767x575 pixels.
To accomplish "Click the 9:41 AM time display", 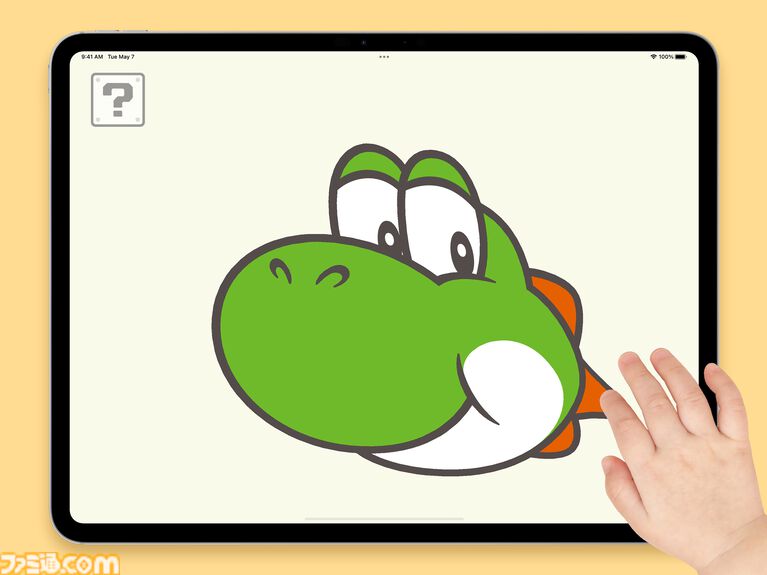I will pyautogui.click(x=91, y=57).
